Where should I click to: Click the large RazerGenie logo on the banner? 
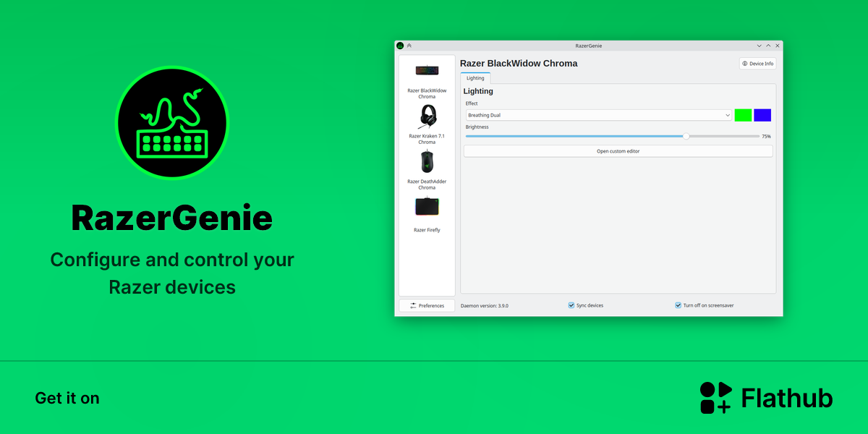tap(172, 122)
